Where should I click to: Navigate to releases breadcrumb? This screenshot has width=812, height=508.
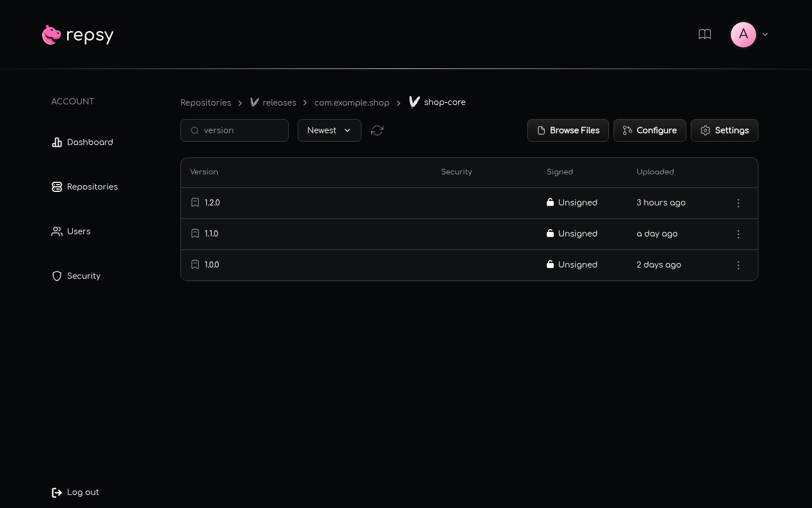[273, 103]
